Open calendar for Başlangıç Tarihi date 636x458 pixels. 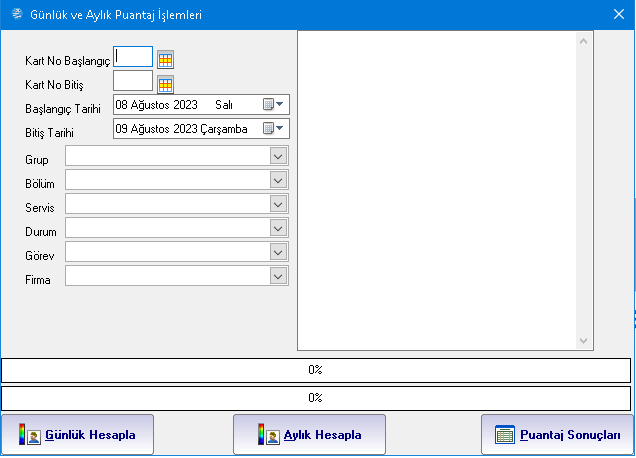(x=273, y=104)
